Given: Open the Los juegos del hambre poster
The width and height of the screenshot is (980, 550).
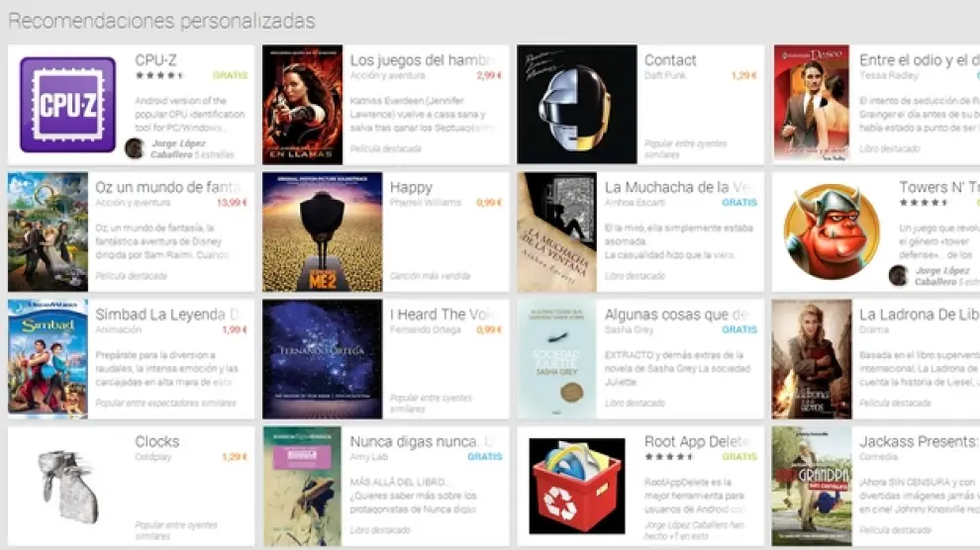Looking at the screenshot, I should [x=303, y=104].
